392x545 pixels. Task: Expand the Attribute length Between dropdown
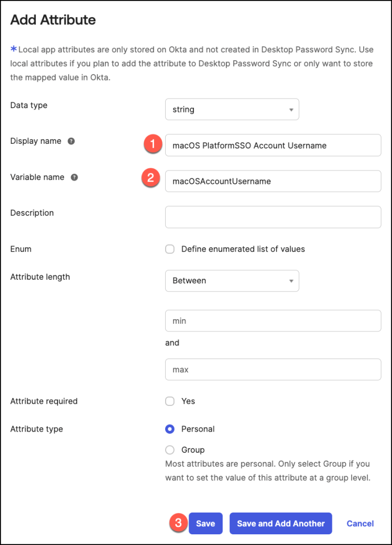click(x=232, y=281)
